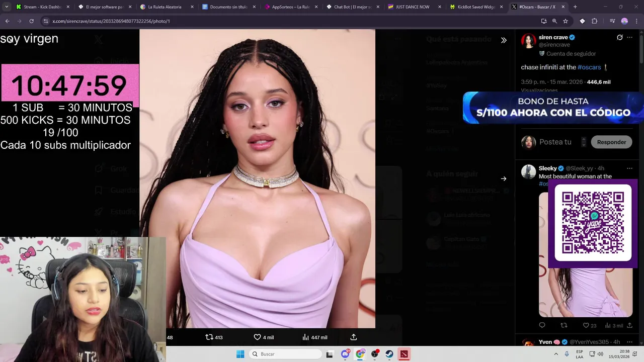Open more options on siren crave's post
644x362 pixels.
pyautogui.click(x=630, y=37)
